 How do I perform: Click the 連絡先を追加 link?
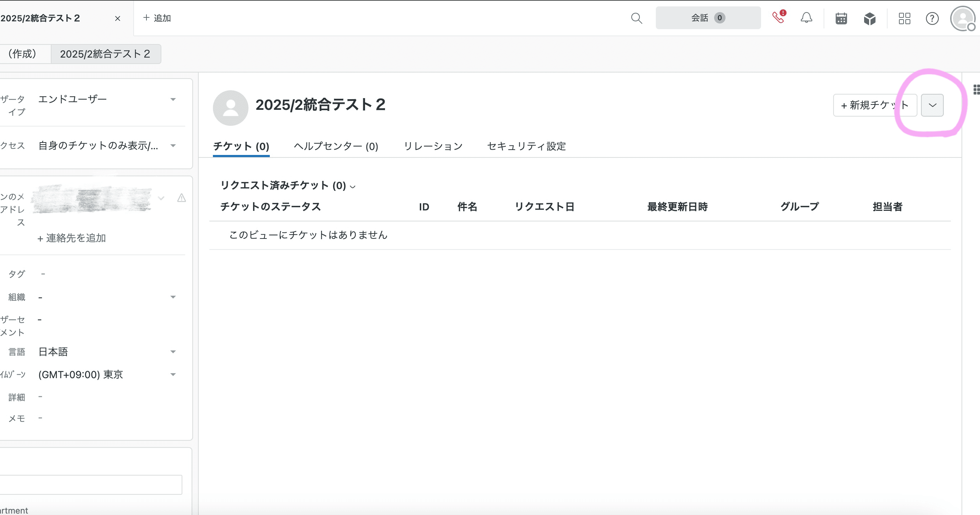pos(71,238)
